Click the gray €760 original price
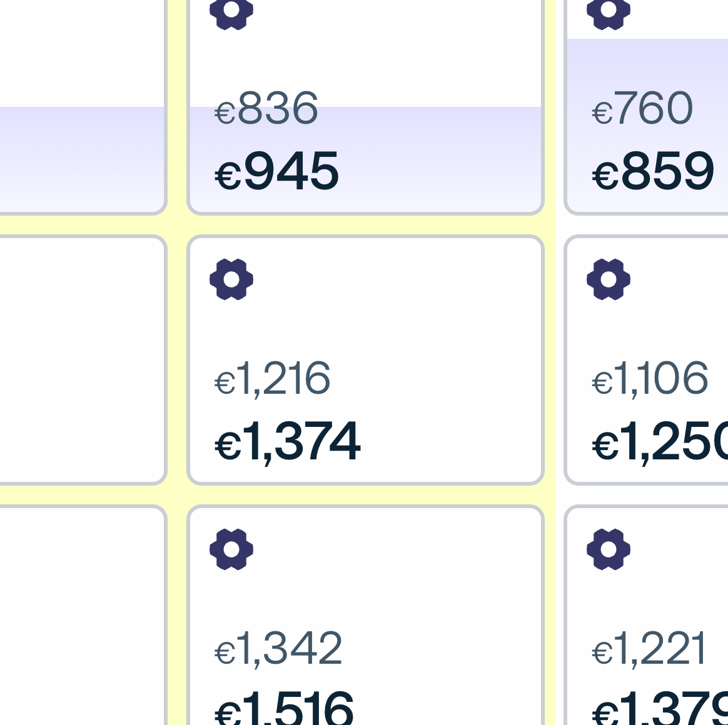Viewport: 728px width, 725px height. pos(643,107)
